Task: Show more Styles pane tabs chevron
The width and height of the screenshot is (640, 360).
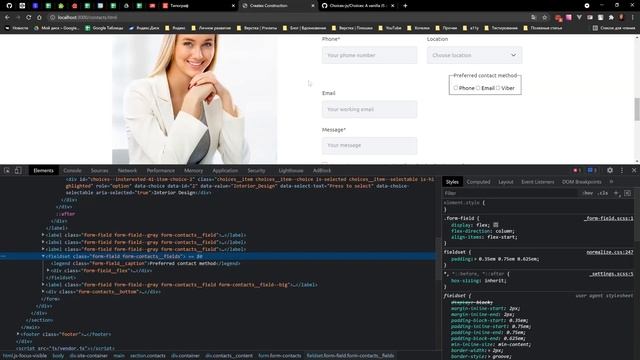Action: tap(611, 182)
